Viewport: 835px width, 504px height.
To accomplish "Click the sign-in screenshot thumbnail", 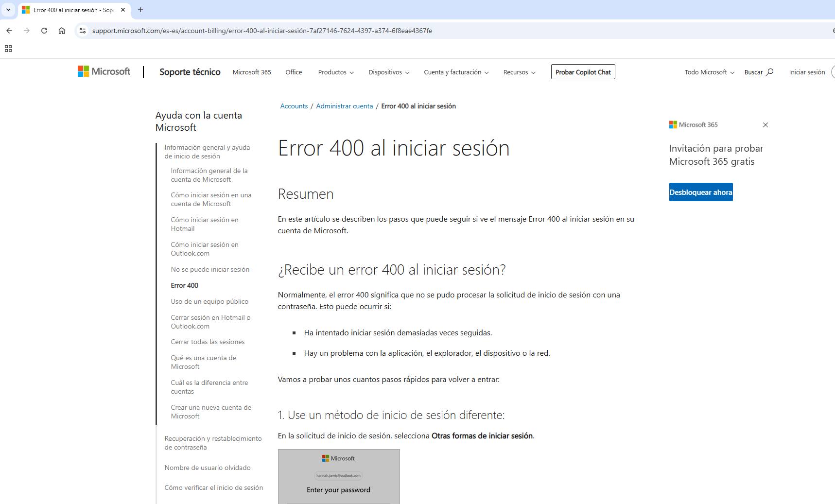I will point(339,476).
